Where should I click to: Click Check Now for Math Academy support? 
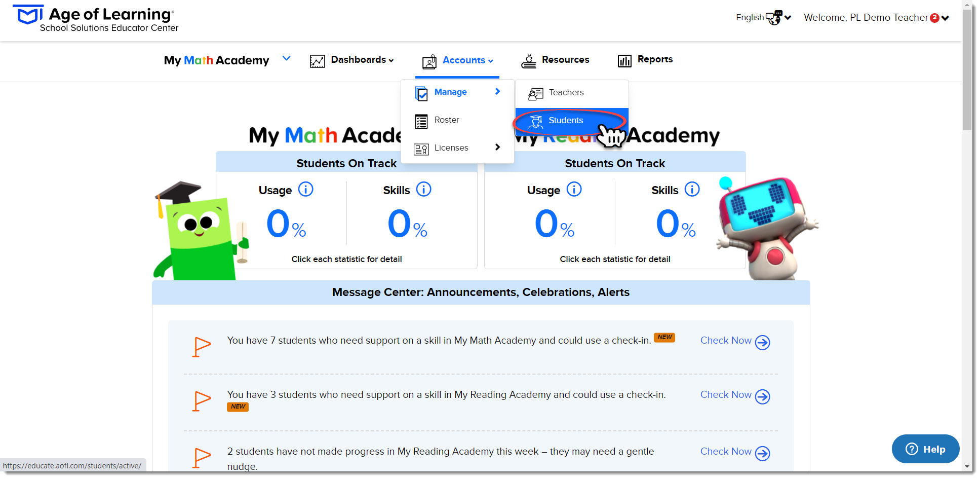pyautogui.click(x=726, y=341)
